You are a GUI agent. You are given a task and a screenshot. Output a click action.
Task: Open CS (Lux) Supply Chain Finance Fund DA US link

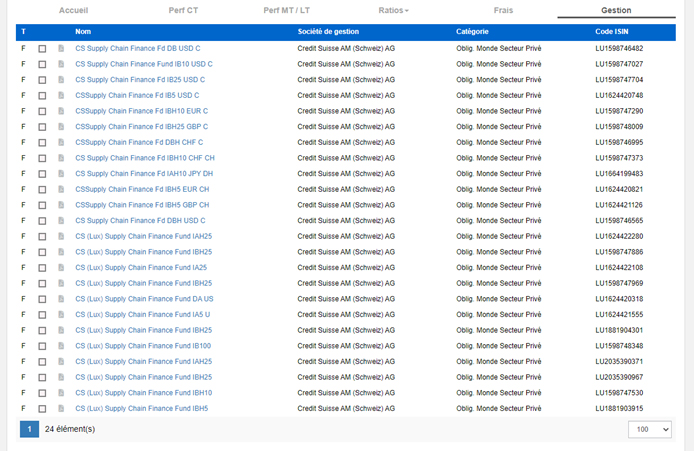coord(144,299)
